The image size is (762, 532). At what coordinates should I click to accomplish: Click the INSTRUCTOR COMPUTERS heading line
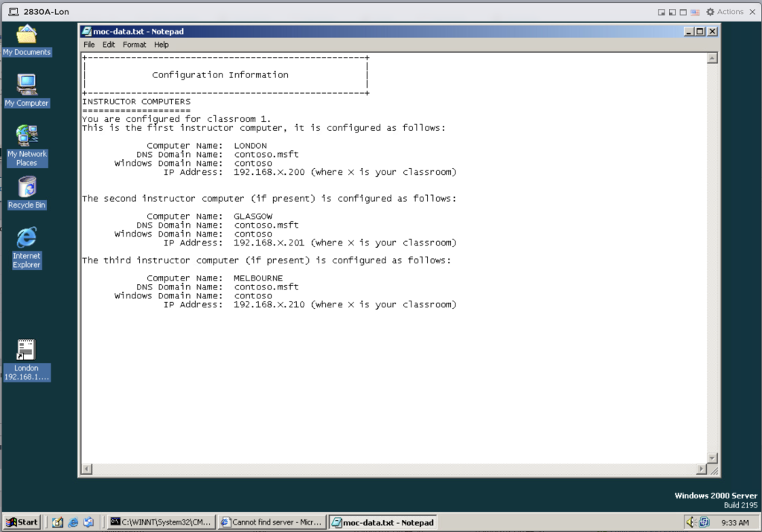(136, 101)
